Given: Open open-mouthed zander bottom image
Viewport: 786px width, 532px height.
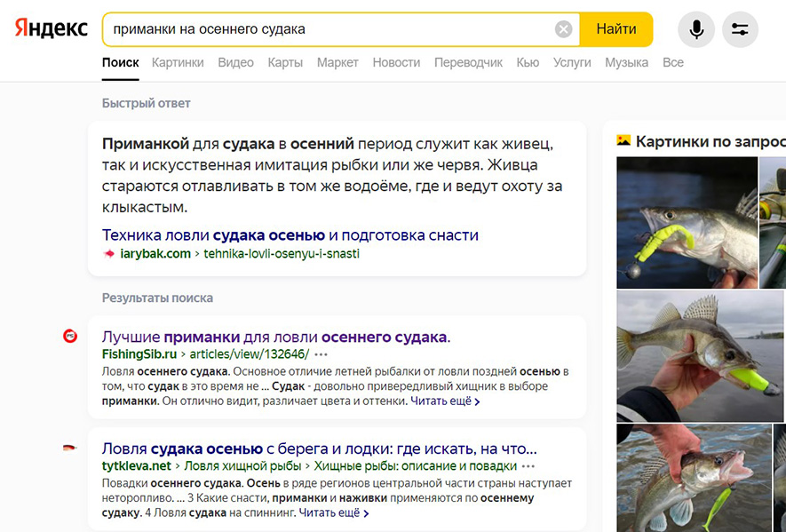Looking at the screenshot, I should tap(695, 478).
